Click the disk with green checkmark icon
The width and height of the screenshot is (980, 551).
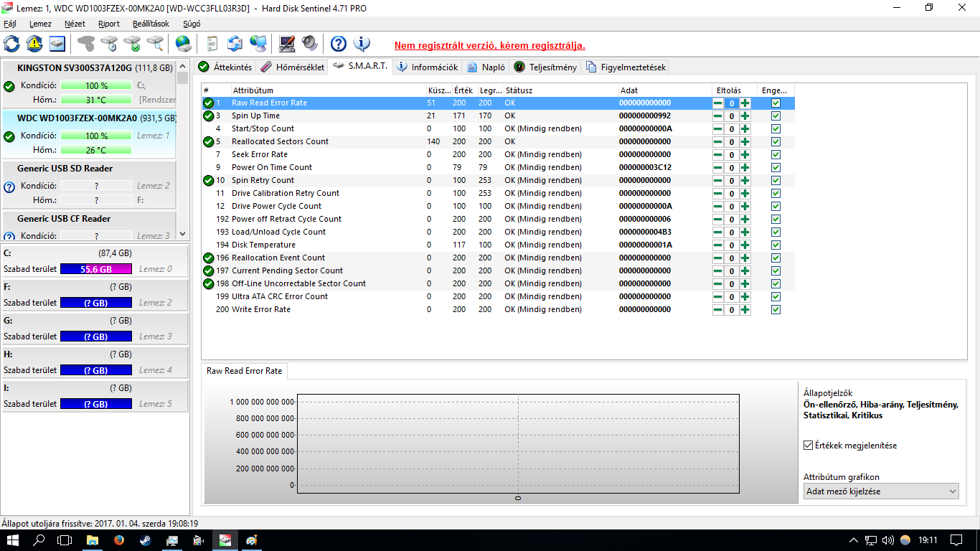coord(132,44)
